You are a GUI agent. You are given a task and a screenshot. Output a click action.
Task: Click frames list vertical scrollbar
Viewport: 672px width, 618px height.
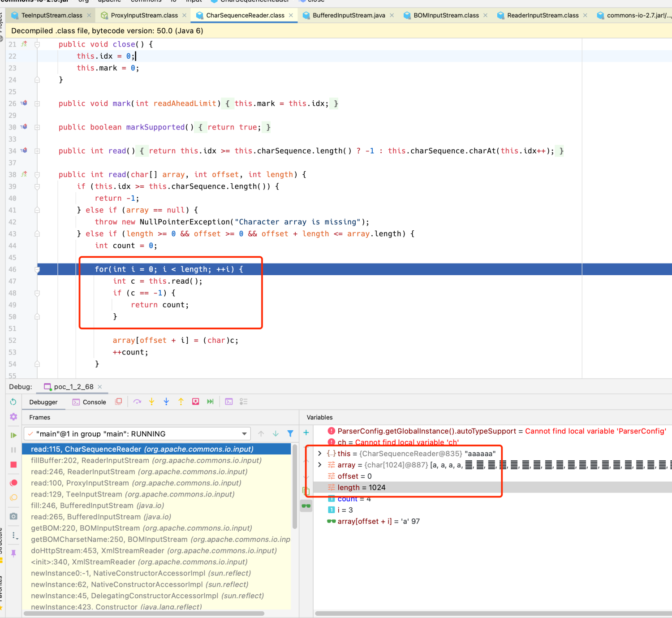[x=294, y=486]
